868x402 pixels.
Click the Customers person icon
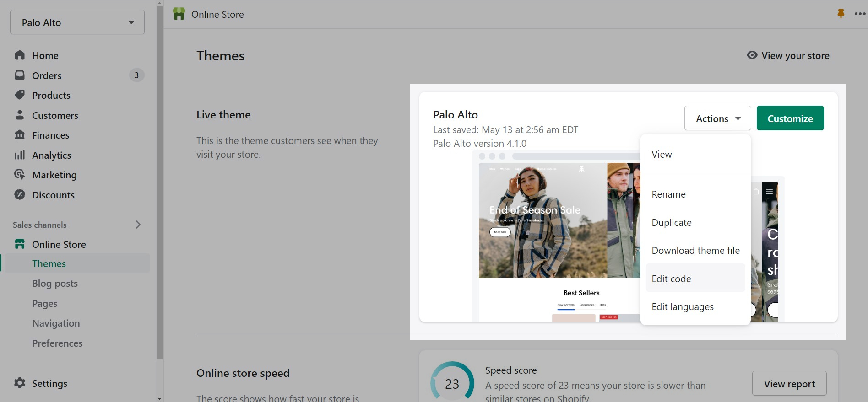[20, 115]
